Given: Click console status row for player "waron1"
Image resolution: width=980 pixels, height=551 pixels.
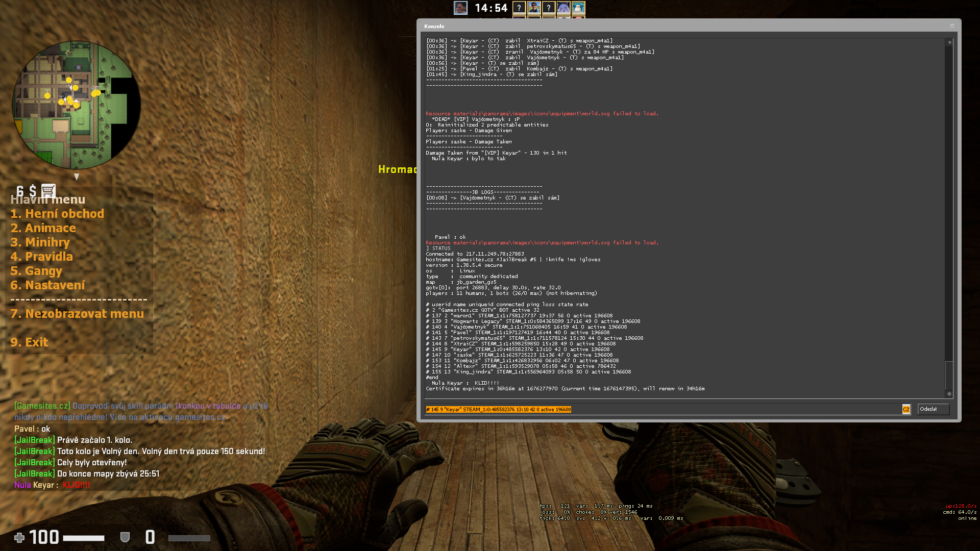Looking at the screenshot, I should pyautogui.click(x=519, y=316).
